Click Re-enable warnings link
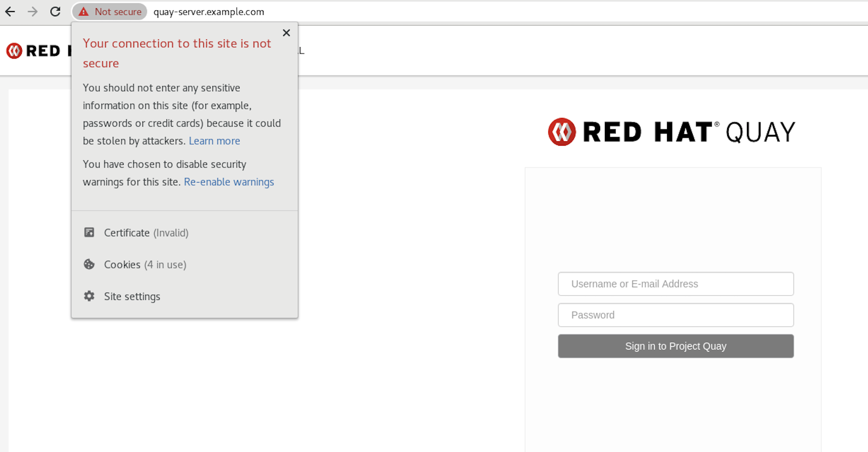The height and width of the screenshot is (452, 868). pos(229,182)
